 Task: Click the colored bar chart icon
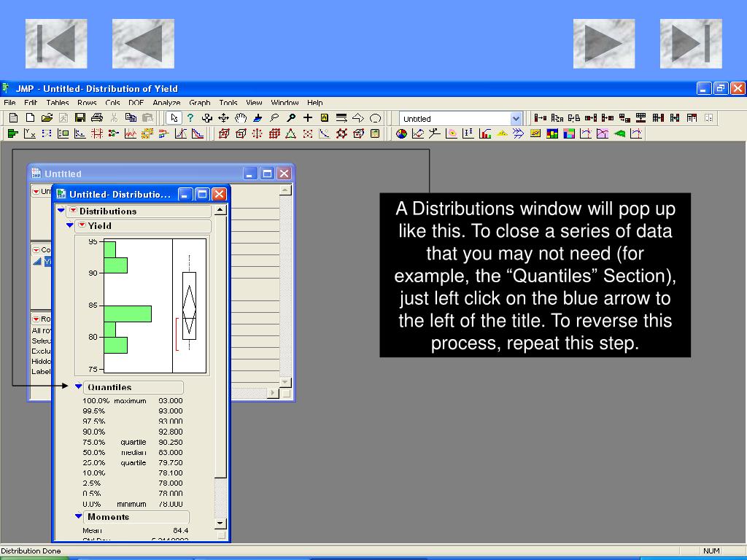tap(485, 134)
